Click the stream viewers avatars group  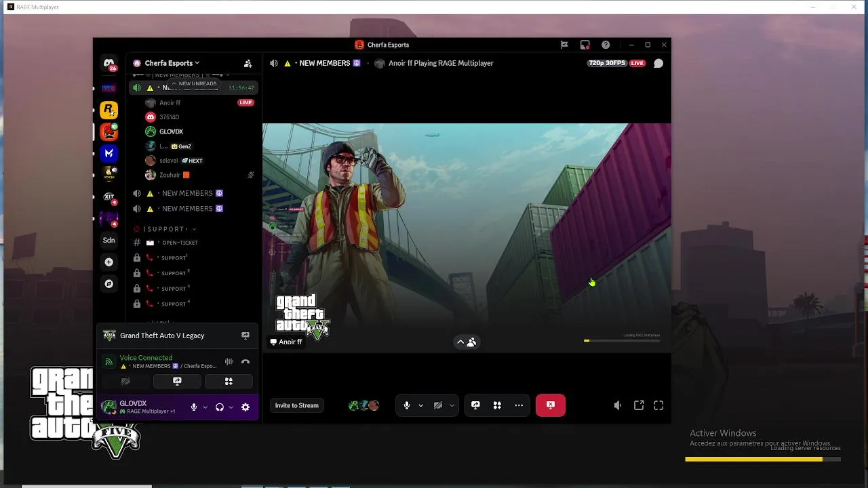pyautogui.click(x=363, y=405)
